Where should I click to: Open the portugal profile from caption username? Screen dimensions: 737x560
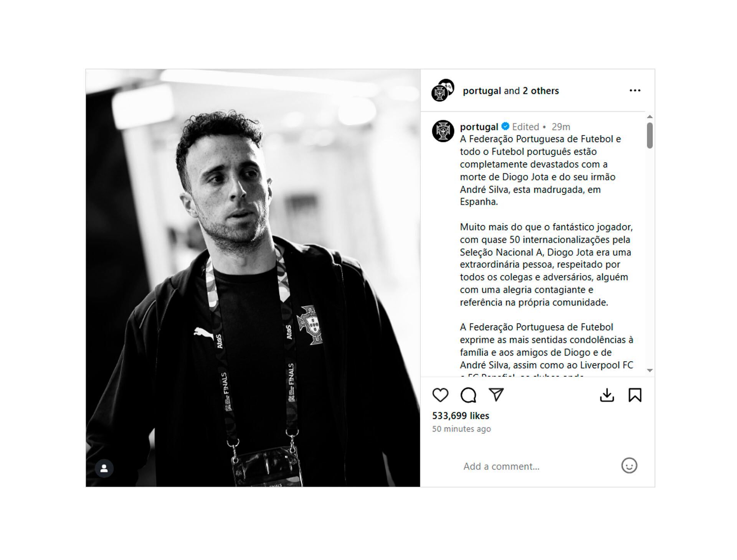(x=479, y=127)
